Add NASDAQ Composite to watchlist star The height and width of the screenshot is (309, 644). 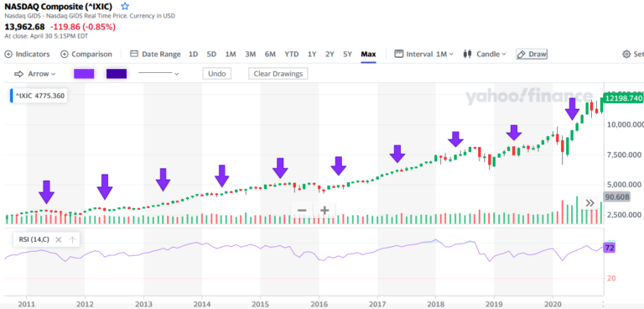(125, 7)
